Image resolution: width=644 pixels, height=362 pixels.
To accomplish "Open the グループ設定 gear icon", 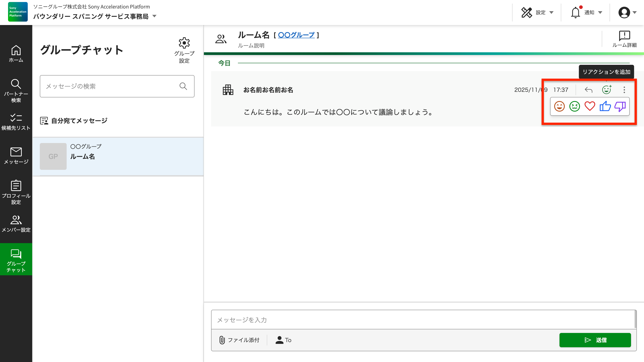I will click(184, 43).
